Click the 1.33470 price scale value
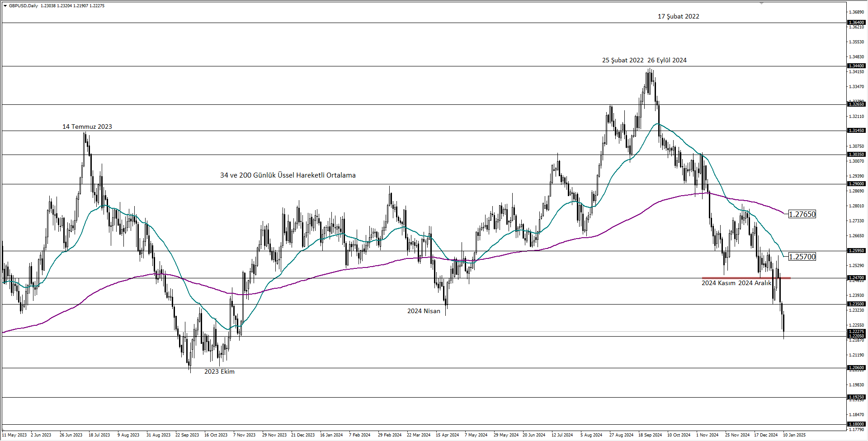Image resolution: width=868 pixels, height=441 pixels. (x=857, y=87)
